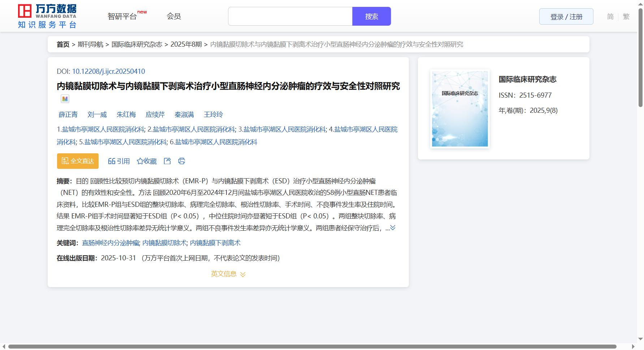Click the share icon next to 收藏
Image resolution: width=644 pixels, height=350 pixels.
pos(167,161)
